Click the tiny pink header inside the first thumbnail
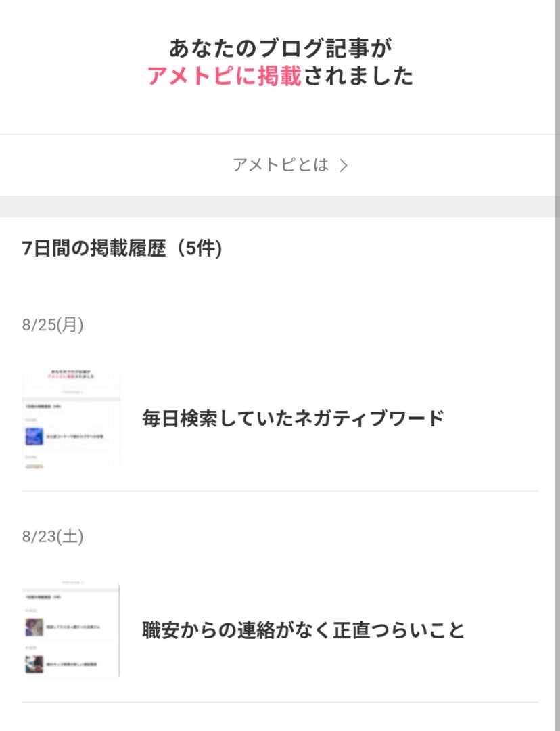The height and width of the screenshot is (731, 560). point(70,376)
